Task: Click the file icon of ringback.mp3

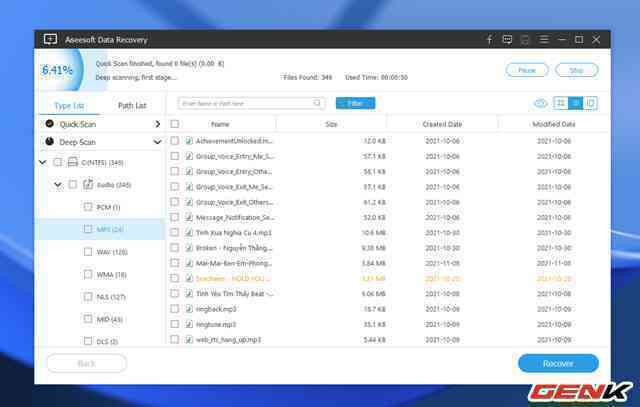Action: pos(189,309)
